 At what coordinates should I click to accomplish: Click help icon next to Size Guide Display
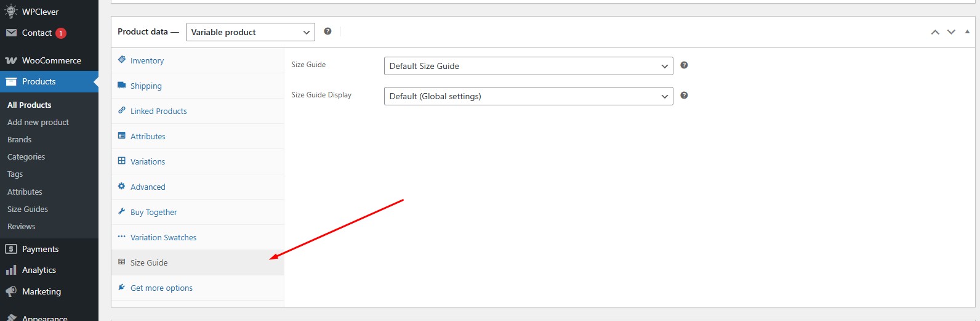684,95
